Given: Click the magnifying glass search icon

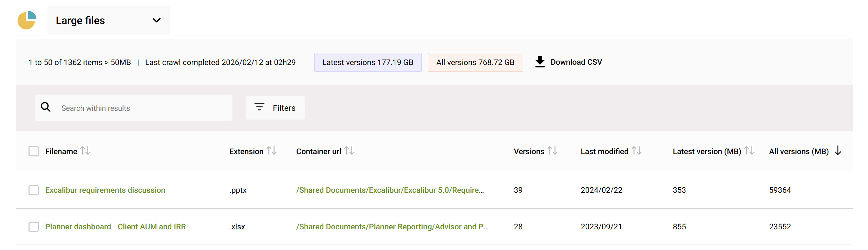Looking at the screenshot, I should 46,107.
